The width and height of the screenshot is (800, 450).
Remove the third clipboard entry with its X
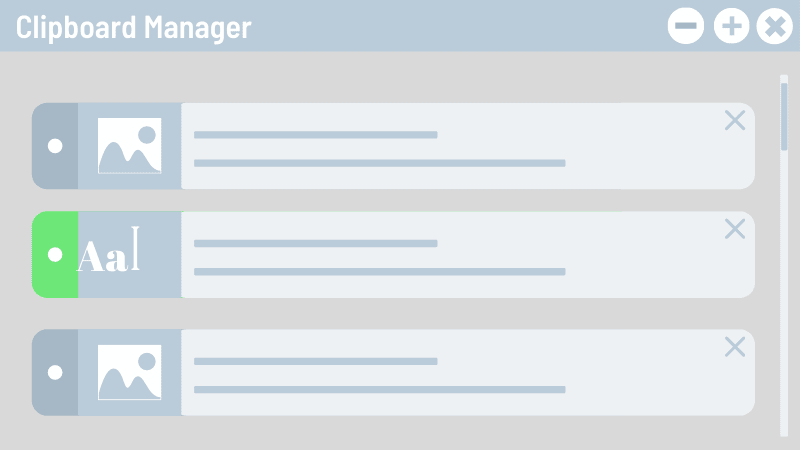(735, 347)
